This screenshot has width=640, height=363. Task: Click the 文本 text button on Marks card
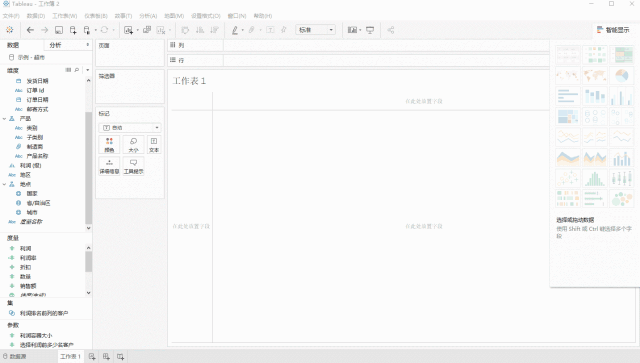point(154,145)
